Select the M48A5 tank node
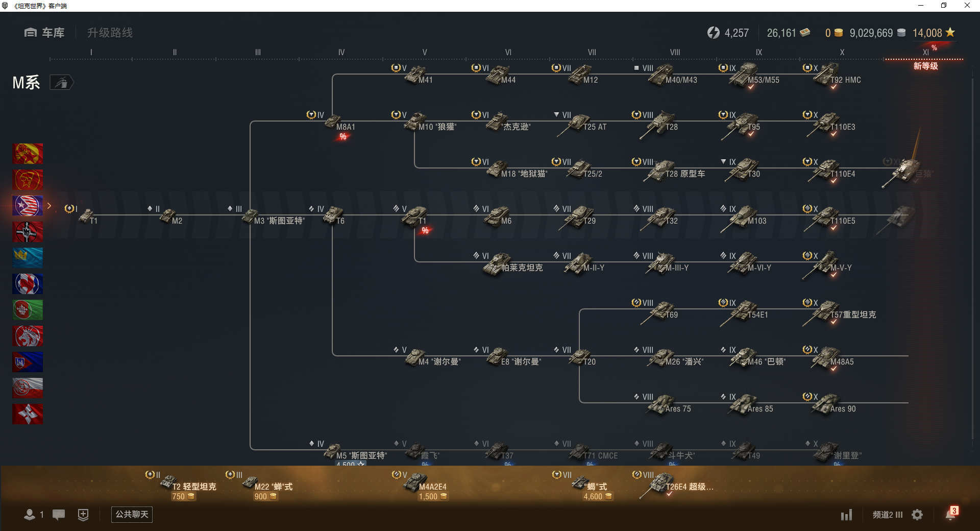 829,357
